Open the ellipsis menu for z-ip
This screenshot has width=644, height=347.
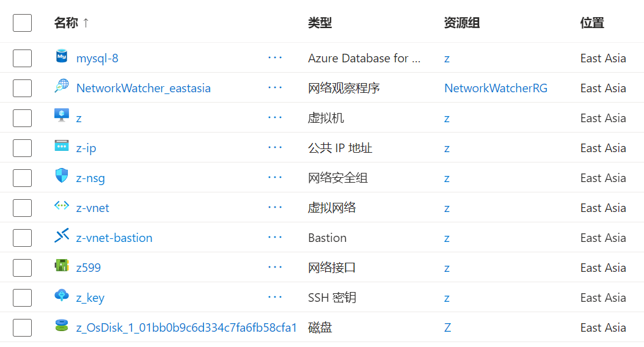pyautogui.click(x=275, y=147)
